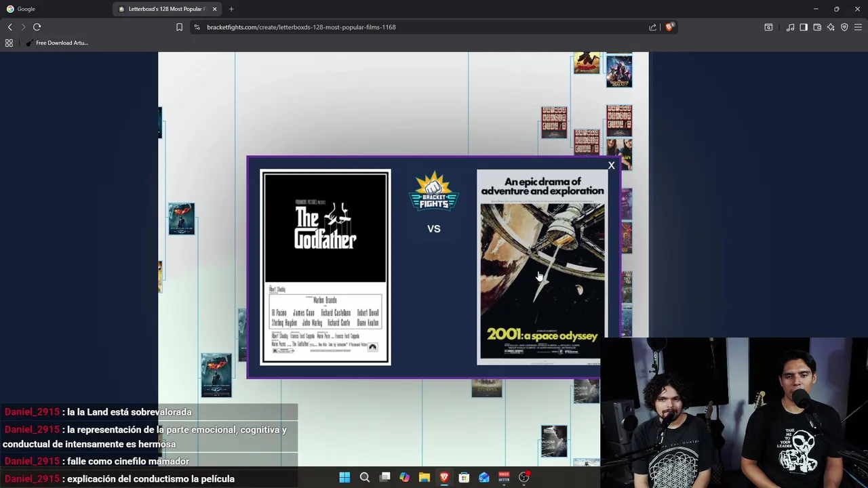Share this page link

(x=652, y=27)
